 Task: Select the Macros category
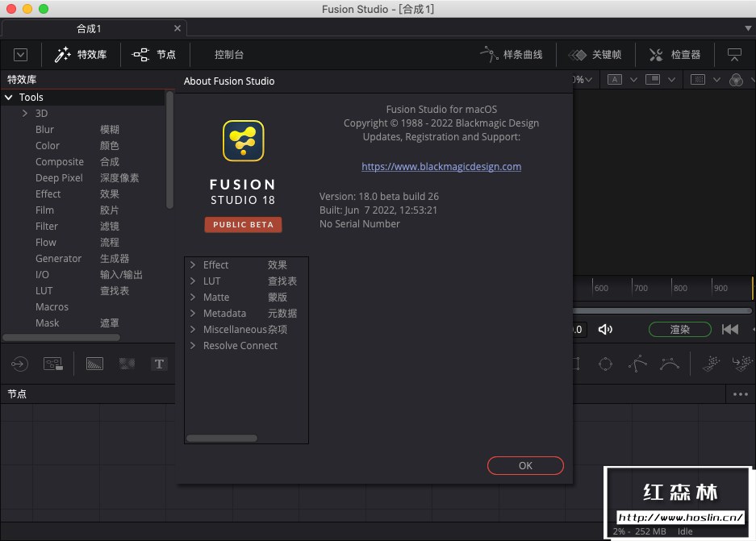(x=52, y=307)
